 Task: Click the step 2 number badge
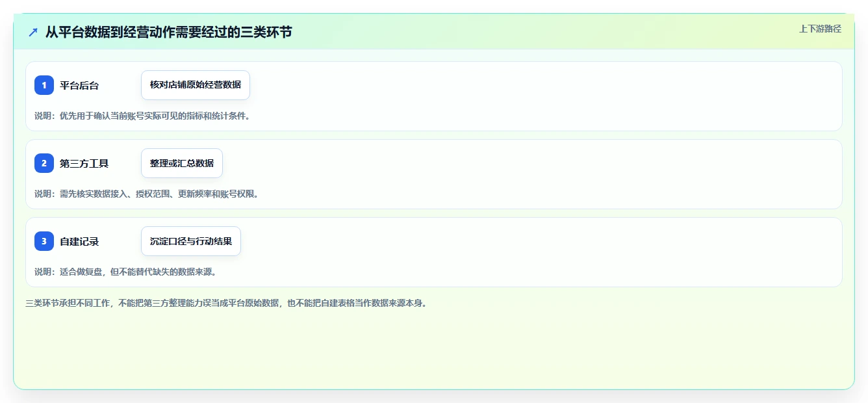click(x=44, y=163)
